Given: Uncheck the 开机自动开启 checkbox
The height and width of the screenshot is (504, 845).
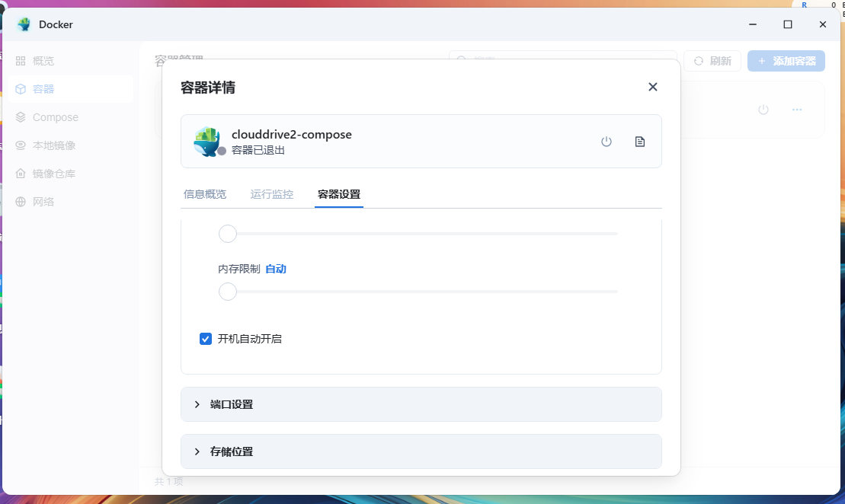Looking at the screenshot, I should pyautogui.click(x=206, y=339).
